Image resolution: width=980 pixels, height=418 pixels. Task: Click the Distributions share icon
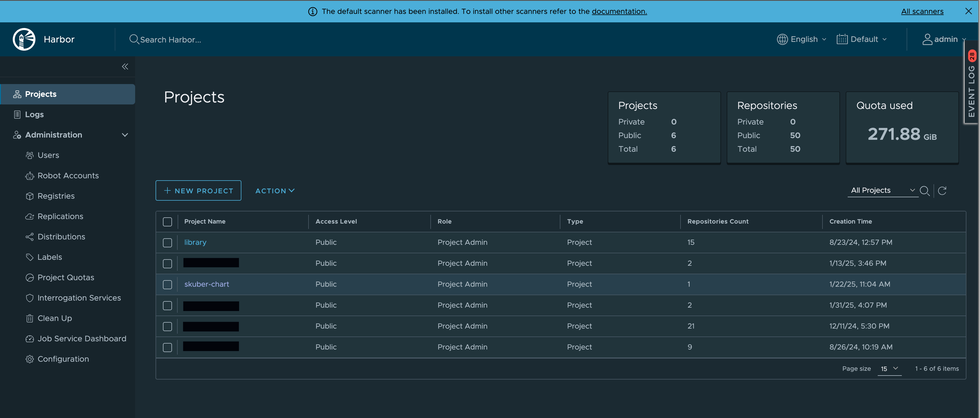pos(30,237)
